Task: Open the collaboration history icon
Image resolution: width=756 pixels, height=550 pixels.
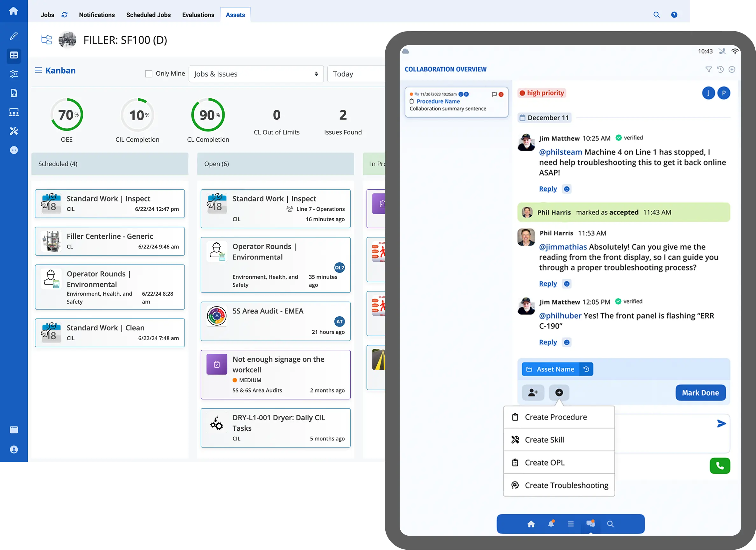Action: (720, 69)
